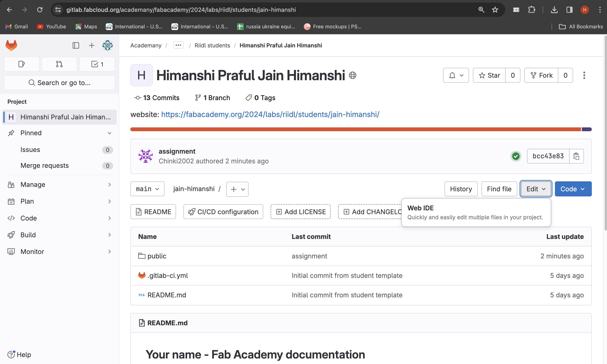Click the green pipeline passed status icon
Screen dimensions: 607x364
click(516, 156)
